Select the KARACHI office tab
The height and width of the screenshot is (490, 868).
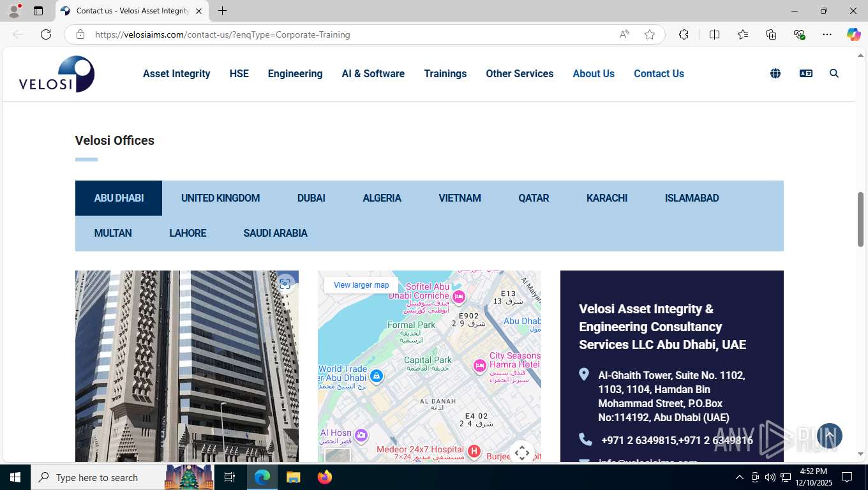[607, 198]
